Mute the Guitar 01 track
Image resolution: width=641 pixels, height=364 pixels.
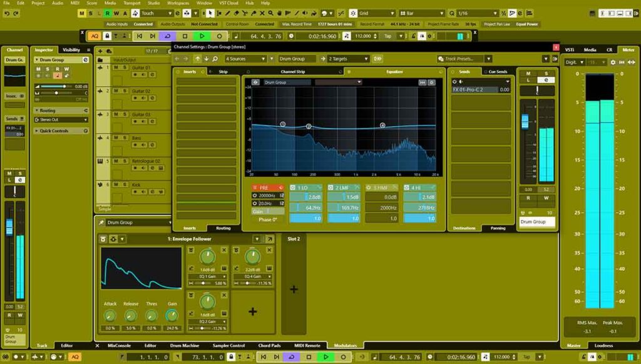point(116,67)
